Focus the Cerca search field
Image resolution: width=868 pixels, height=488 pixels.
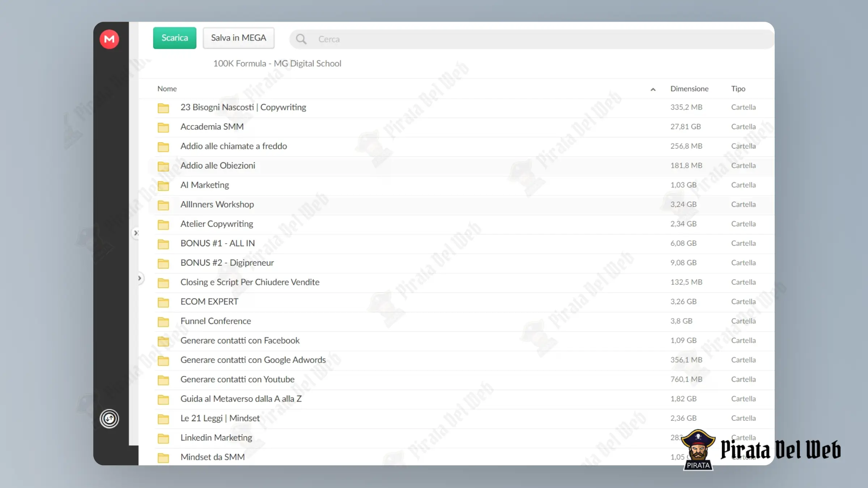532,39
